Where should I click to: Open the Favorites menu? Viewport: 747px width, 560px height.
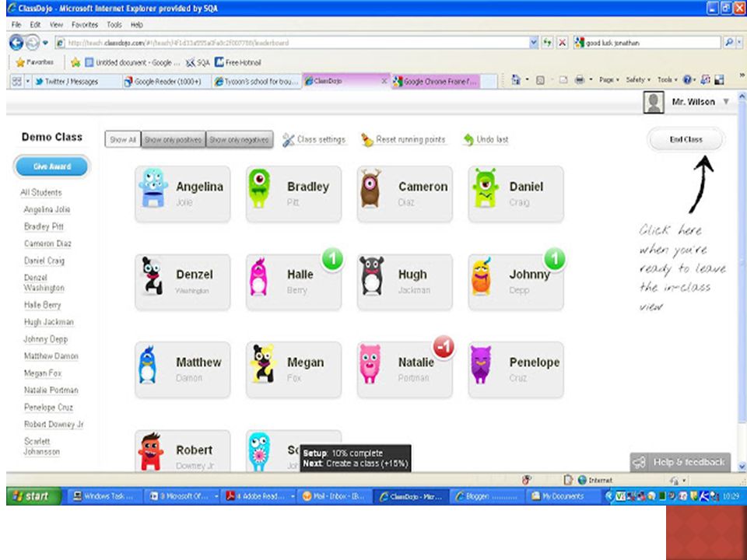[85, 25]
